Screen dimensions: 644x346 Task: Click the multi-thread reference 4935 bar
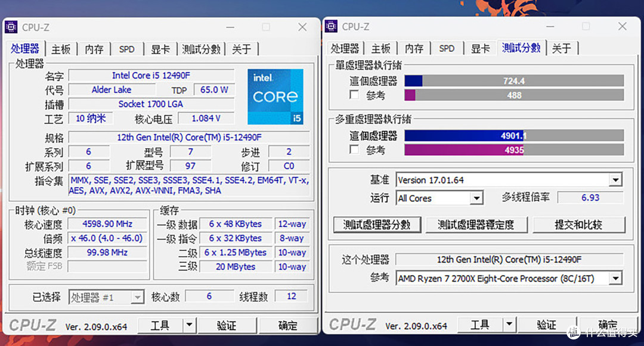[x=514, y=149]
